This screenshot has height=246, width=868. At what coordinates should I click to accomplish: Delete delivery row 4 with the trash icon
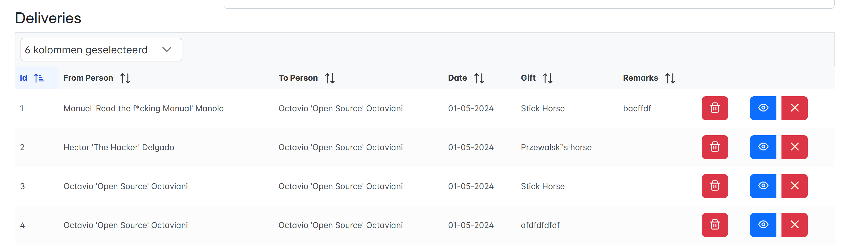pos(715,225)
